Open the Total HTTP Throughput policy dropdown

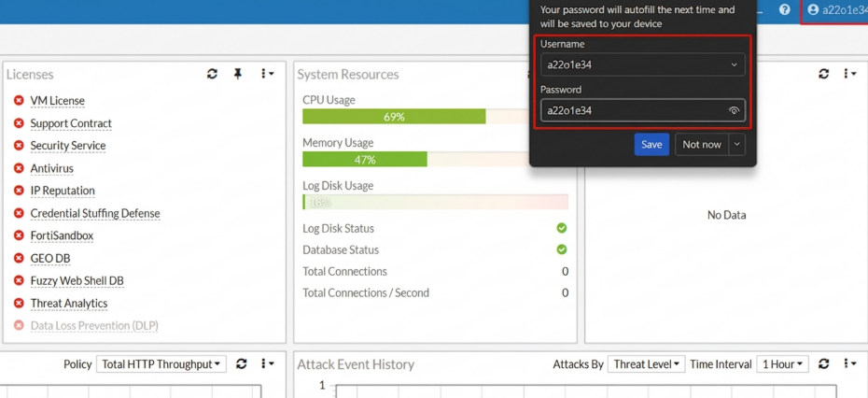point(161,364)
